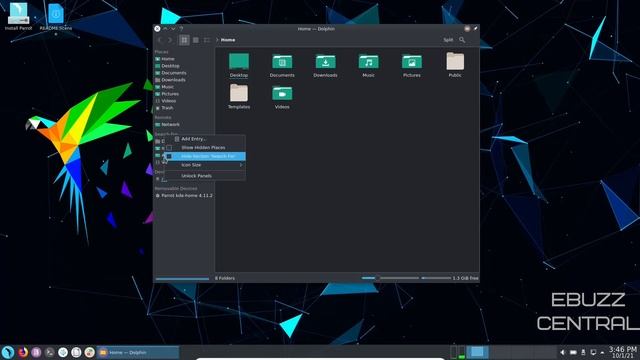
Task: Choose Add Entry from context menu
Action: tap(205, 139)
